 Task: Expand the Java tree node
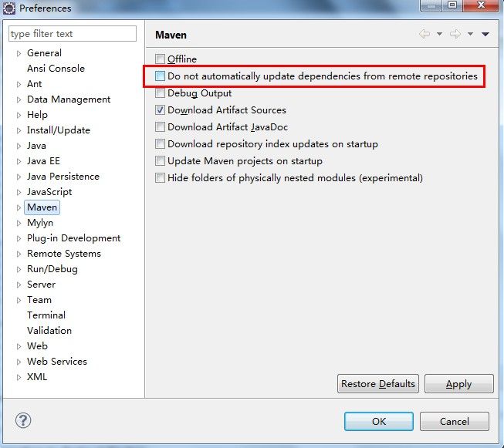point(19,146)
